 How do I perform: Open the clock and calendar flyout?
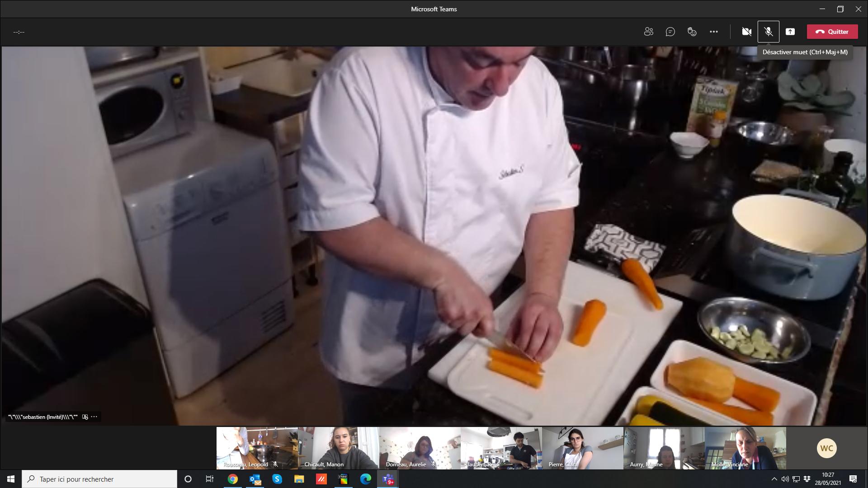tap(828, 479)
